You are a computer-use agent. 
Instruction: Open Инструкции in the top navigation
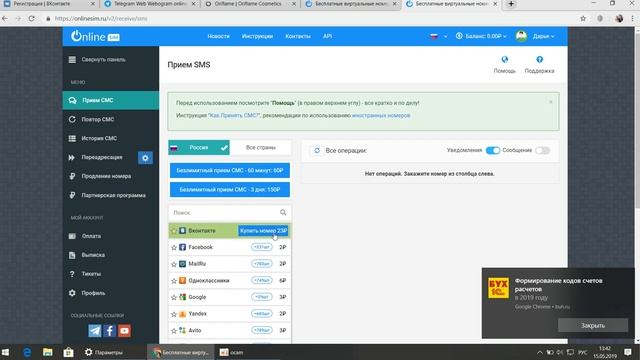tap(257, 36)
